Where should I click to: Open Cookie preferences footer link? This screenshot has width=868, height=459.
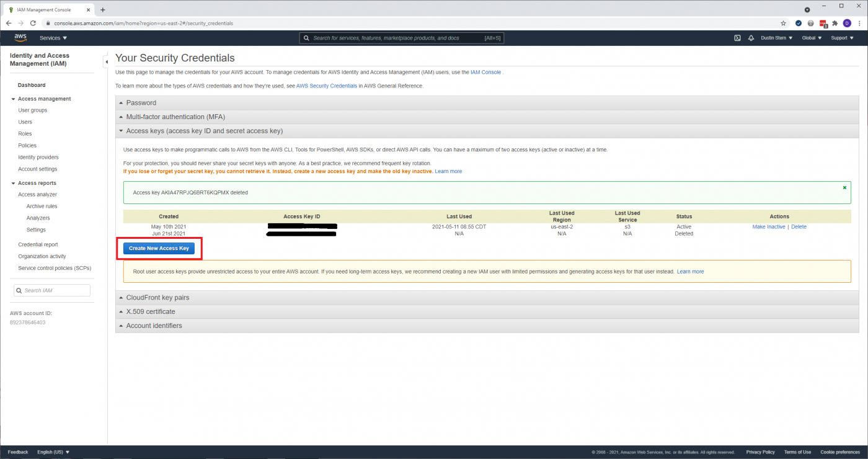840,452
